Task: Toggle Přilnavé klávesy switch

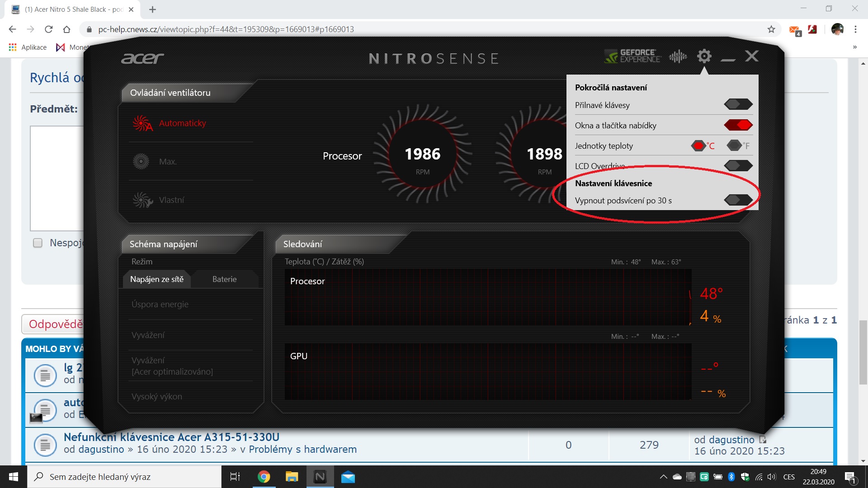Action: (738, 104)
